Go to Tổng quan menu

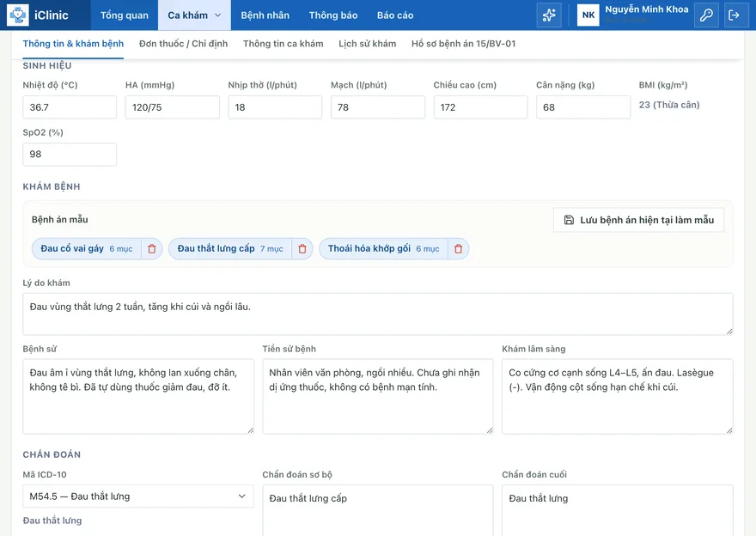click(x=125, y=15)
